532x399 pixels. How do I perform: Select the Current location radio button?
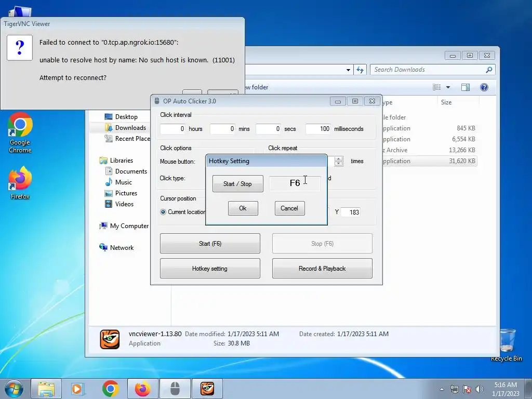(x=163, y=212)
